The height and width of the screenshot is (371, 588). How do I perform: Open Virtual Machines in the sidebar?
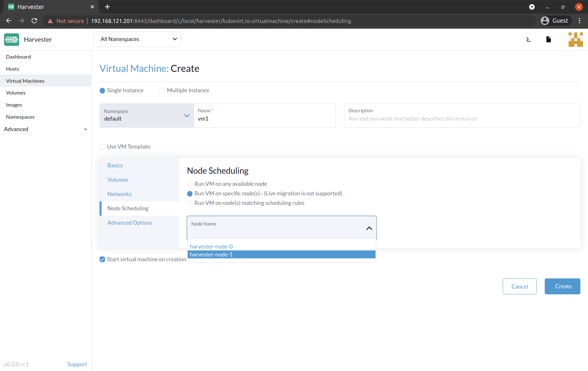coord(45,81)
